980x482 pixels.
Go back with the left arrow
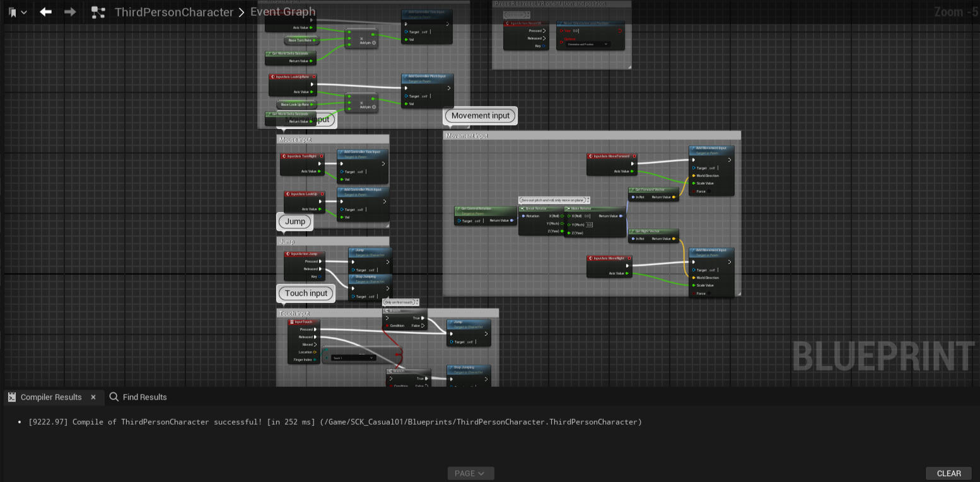point(45,12)
